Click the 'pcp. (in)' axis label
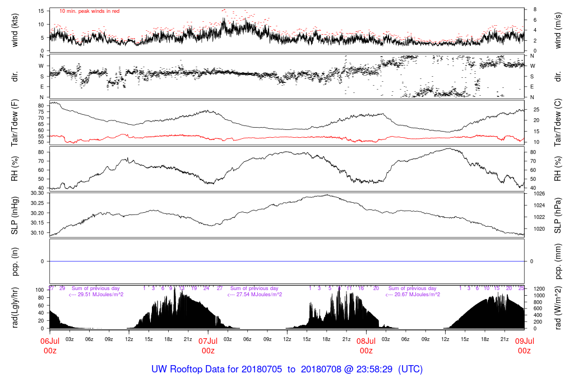 coord(15,262)
